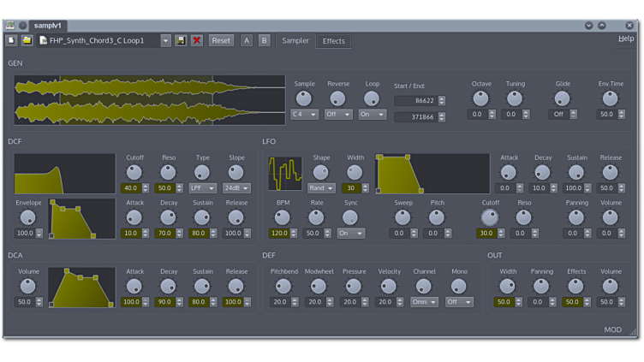Toggle preset comparison B button

tap(264, 40)
